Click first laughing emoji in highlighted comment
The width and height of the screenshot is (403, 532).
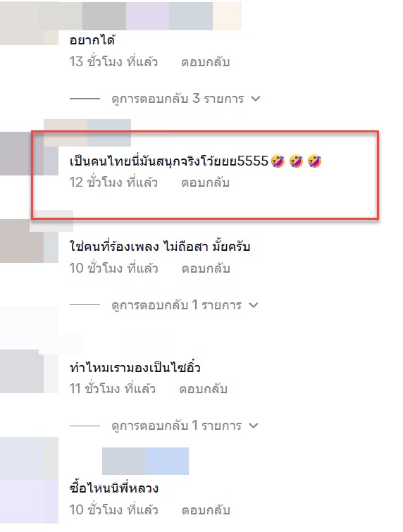278,161
